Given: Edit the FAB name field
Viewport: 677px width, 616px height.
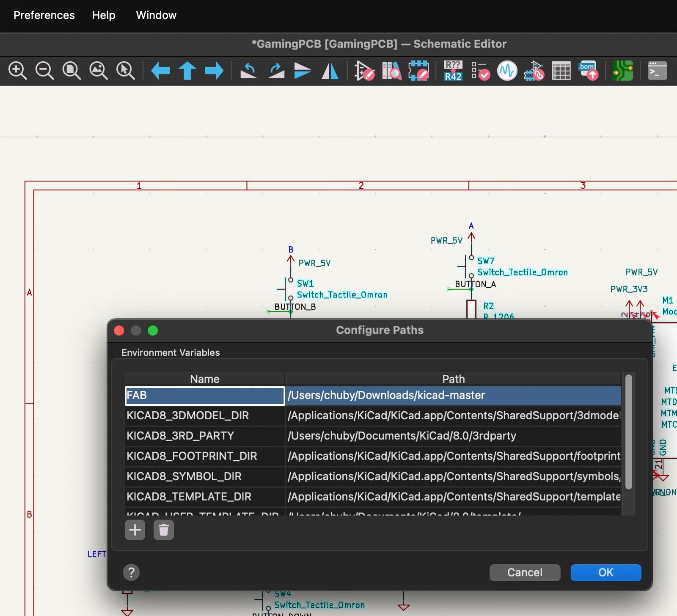Looking at the screenshot, I should (205, 396).
